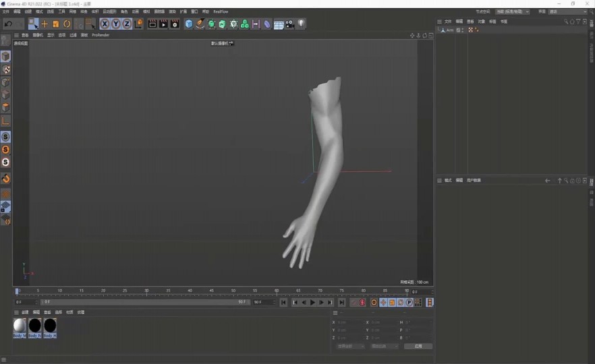This screenshot has width=595, height=364.
Task: Step to previous keyframe
Action: click(x=295, y=303)
